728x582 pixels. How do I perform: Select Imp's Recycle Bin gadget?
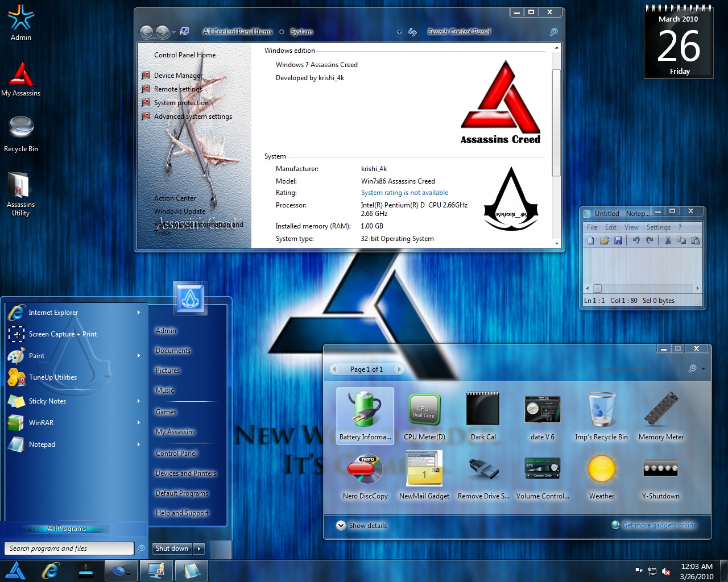pos(601,415)
